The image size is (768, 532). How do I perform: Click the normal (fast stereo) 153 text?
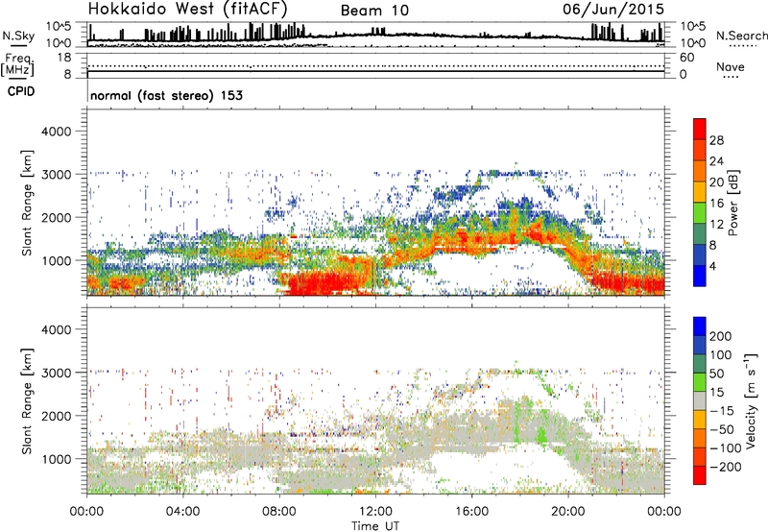tap(166, 95)
